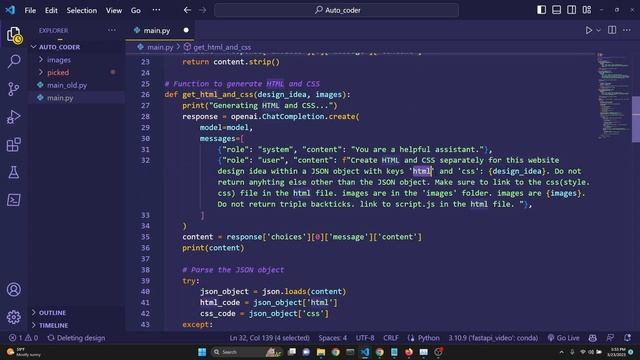The image size is (640, 360).
Task: Customize layout icon in title bar
Action: tap(587, 10)
